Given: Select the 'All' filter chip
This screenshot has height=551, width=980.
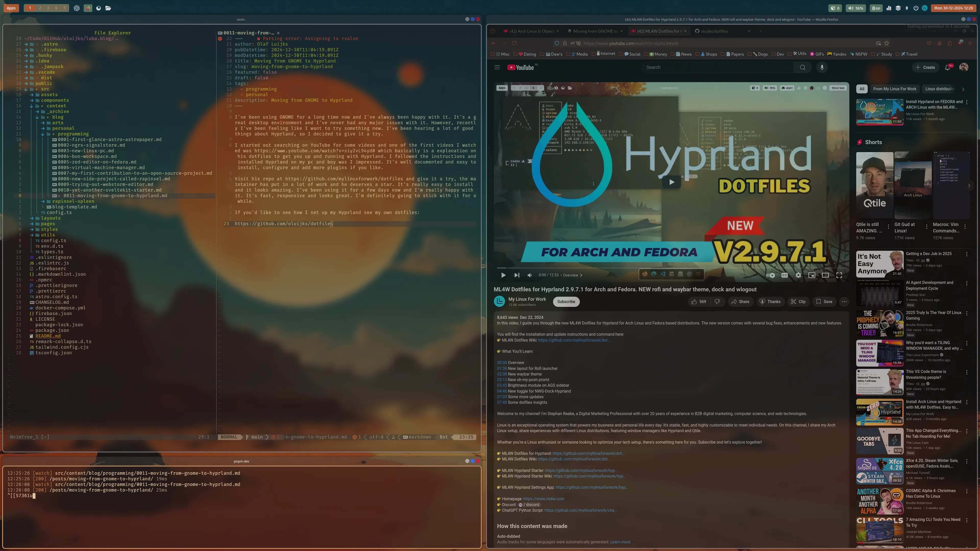Looking at the screenshot, I should (x=862, y=89).
